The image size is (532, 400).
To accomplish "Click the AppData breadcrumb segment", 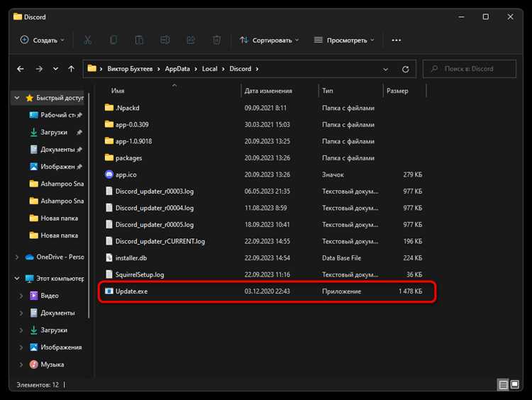I will (x=177, y=69).
